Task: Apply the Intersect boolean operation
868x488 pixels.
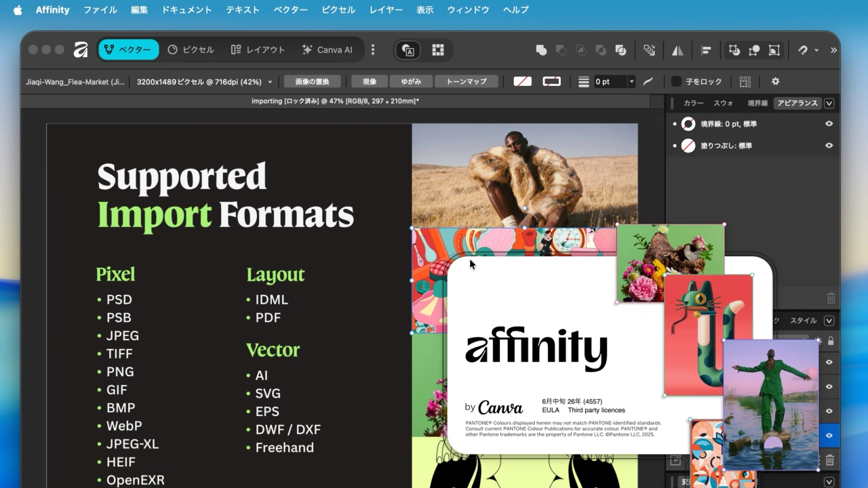Action: pos(581,49)
